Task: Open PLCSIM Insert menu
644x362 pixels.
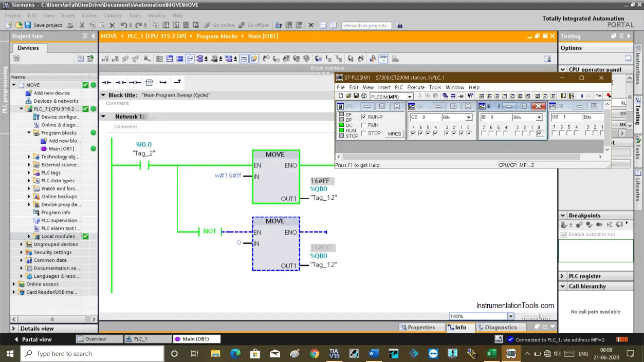Action: (384, 87)
